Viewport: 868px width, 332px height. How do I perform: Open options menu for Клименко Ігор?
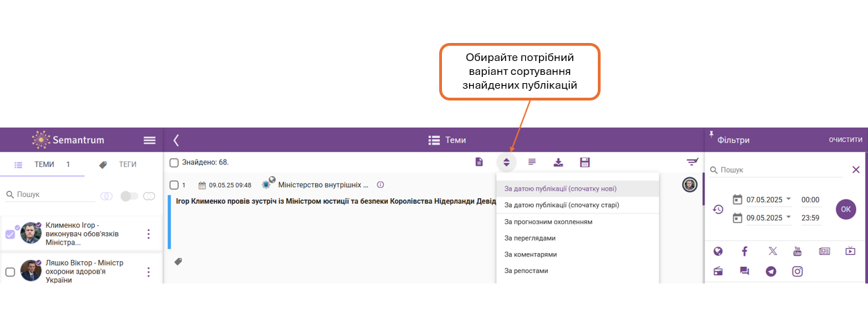(148, 234)
